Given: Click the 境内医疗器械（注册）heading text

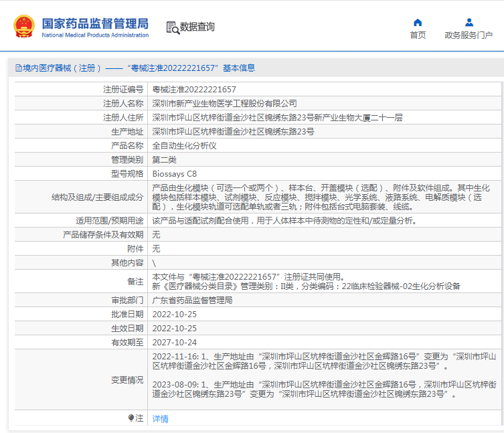Looking at the screenshot, I should 62,68.
